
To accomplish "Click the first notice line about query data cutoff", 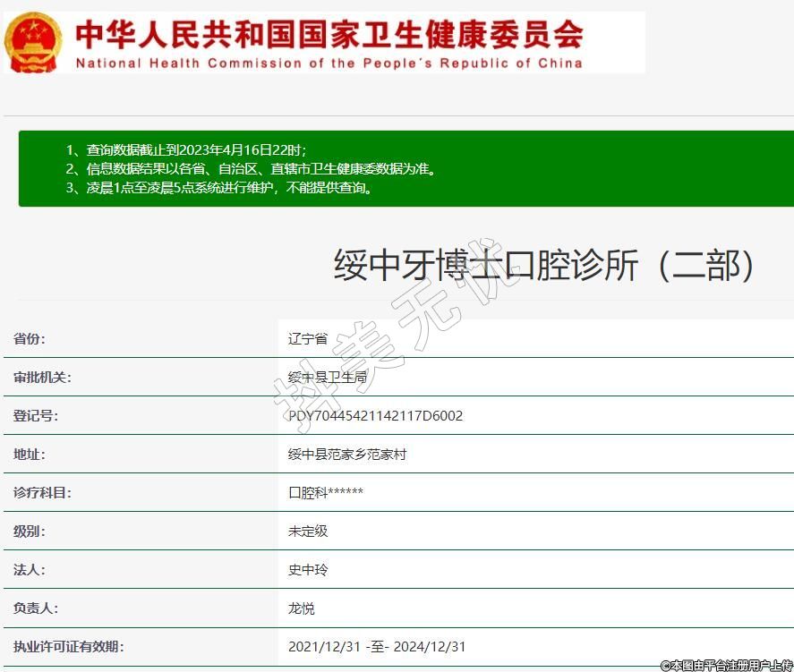I will (x=192, y=149).
